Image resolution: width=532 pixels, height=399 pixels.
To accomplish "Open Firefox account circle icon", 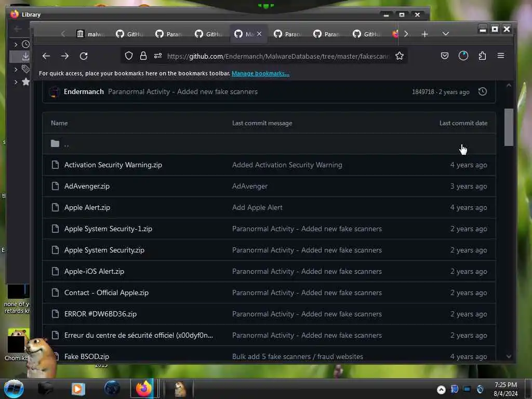I will click(463, 56).
